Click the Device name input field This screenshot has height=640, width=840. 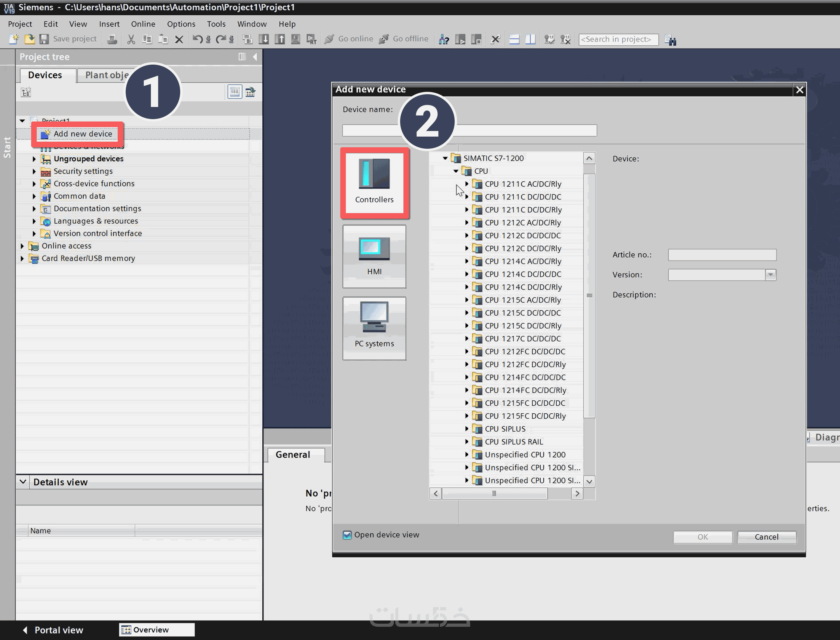tap(526, 130)
